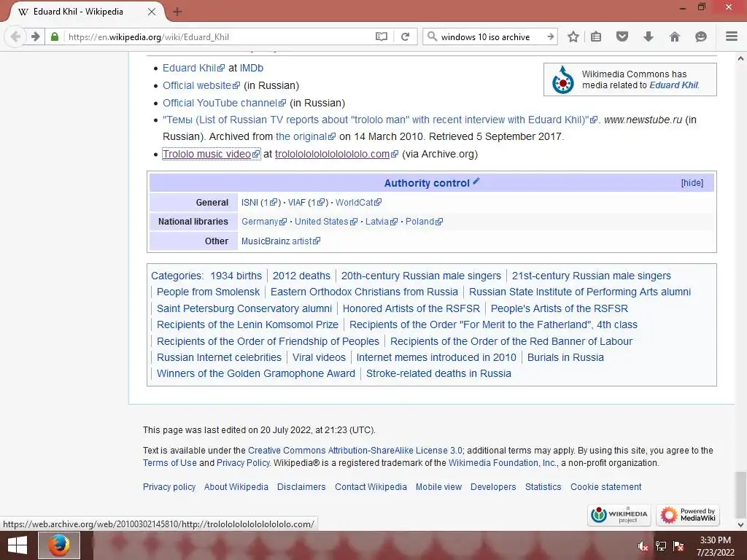Image resolution: width=747 pixels, height=560 pixels.
Task: Hide the Authority control box
Action: point(692,183)
